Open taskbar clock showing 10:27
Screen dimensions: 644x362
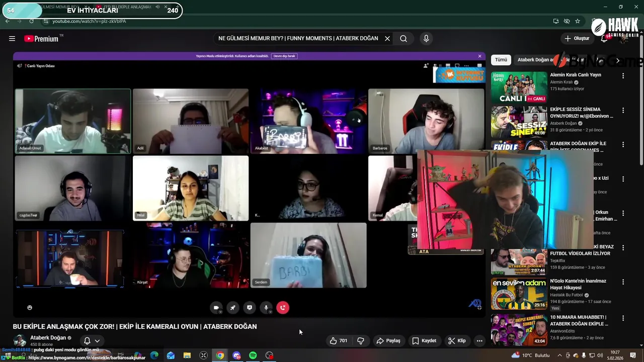pyautogui.click(x=615, y=355)
